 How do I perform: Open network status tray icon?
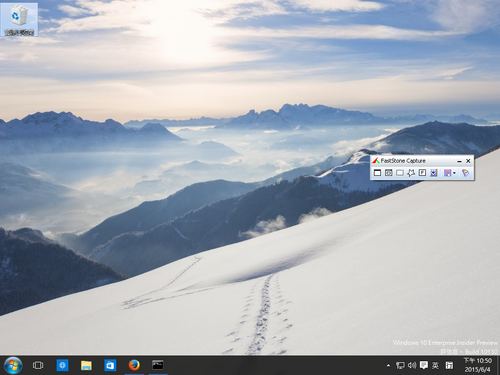point(400,366)
